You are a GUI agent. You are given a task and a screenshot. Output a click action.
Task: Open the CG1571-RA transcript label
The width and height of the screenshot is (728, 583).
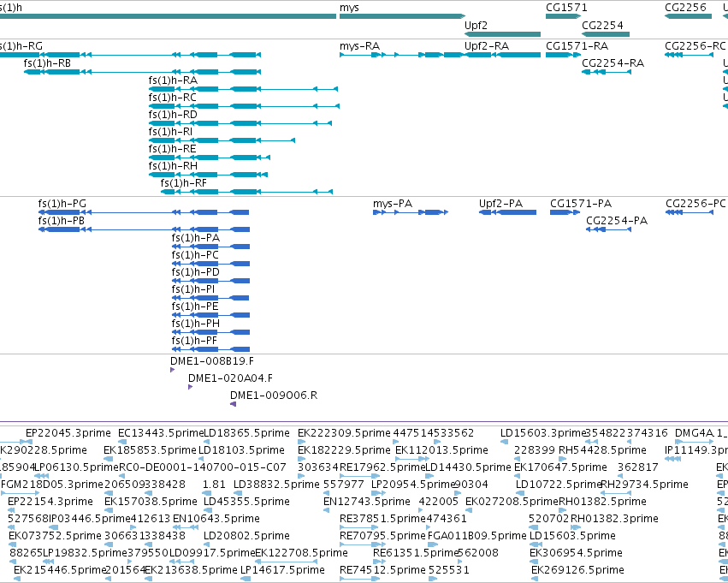pos(577,46)
